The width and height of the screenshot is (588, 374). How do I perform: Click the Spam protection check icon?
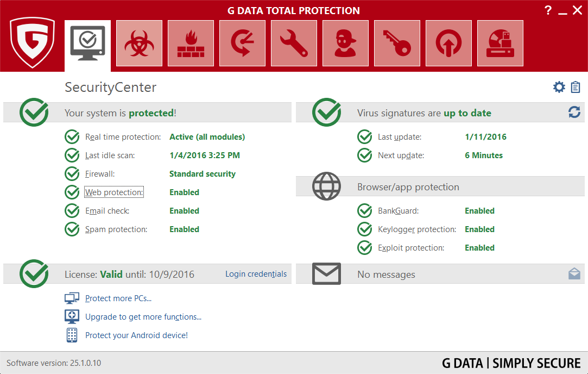pyautogui.click(x=72, y=229)
